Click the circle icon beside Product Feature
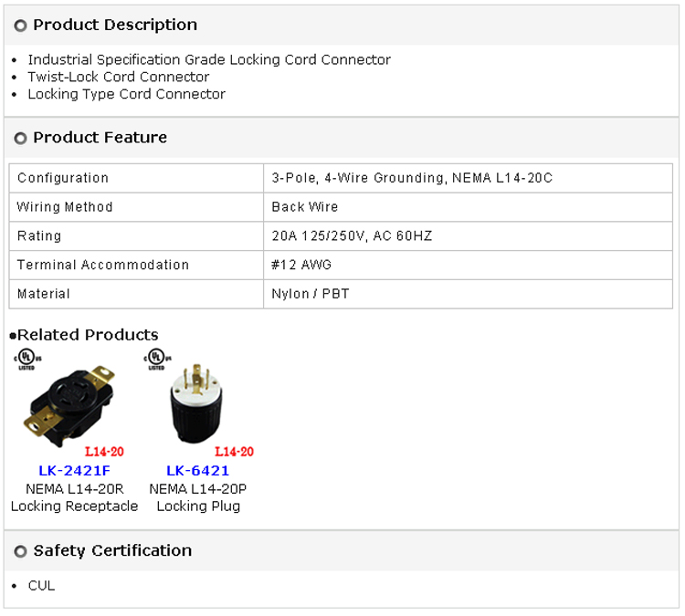 click(21, 139)
